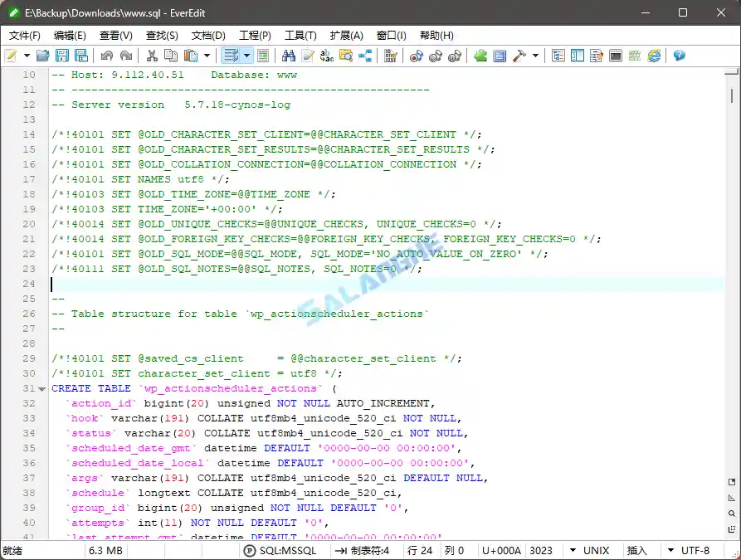Image resolution: width=741 pixels, height=560 pixels.
Task: Open the 文件(F) menu
Action: coord(25,36)
